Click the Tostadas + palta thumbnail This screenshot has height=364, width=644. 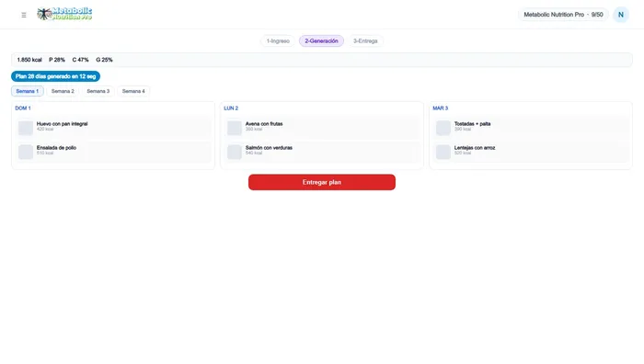443,128
